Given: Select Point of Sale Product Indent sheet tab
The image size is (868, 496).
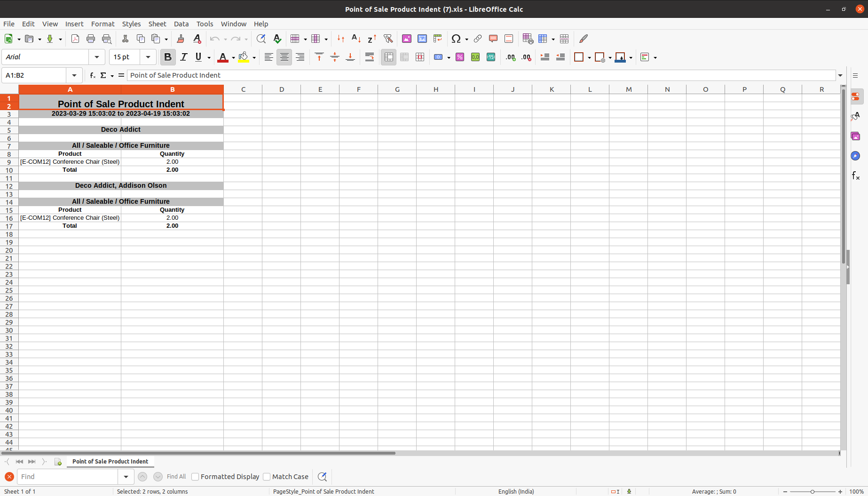Looking at the screenshot, I should pyautogui.click(x=110, y=462).
